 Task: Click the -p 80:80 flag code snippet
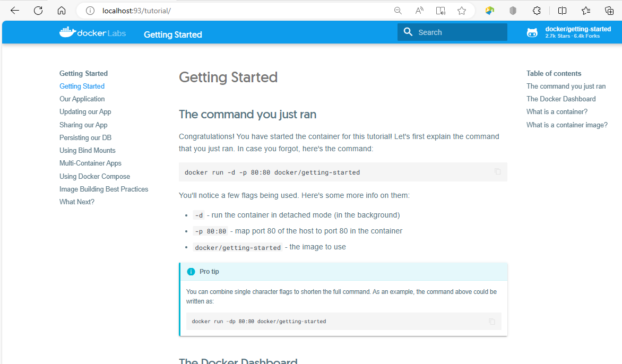[211, 231]
